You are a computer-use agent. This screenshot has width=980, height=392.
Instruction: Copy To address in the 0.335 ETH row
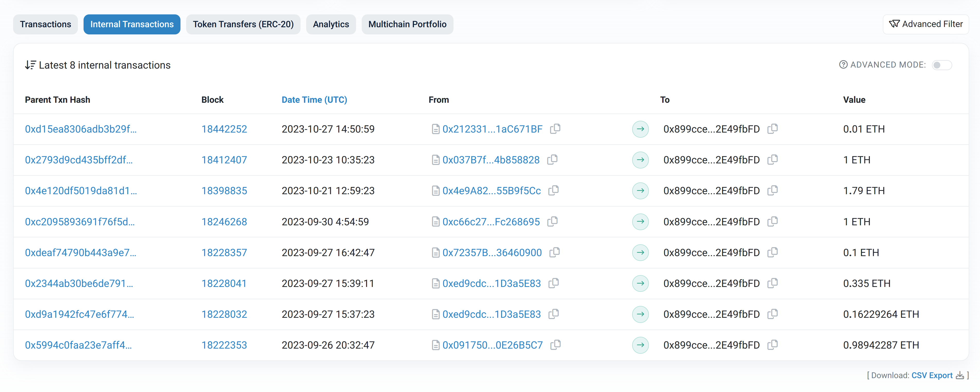coord(772,283)
